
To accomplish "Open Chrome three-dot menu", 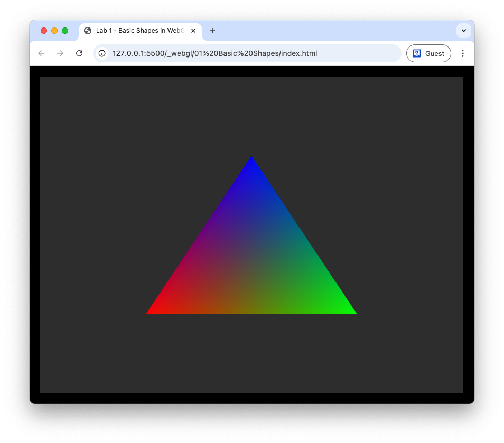I will click(463, 53).
